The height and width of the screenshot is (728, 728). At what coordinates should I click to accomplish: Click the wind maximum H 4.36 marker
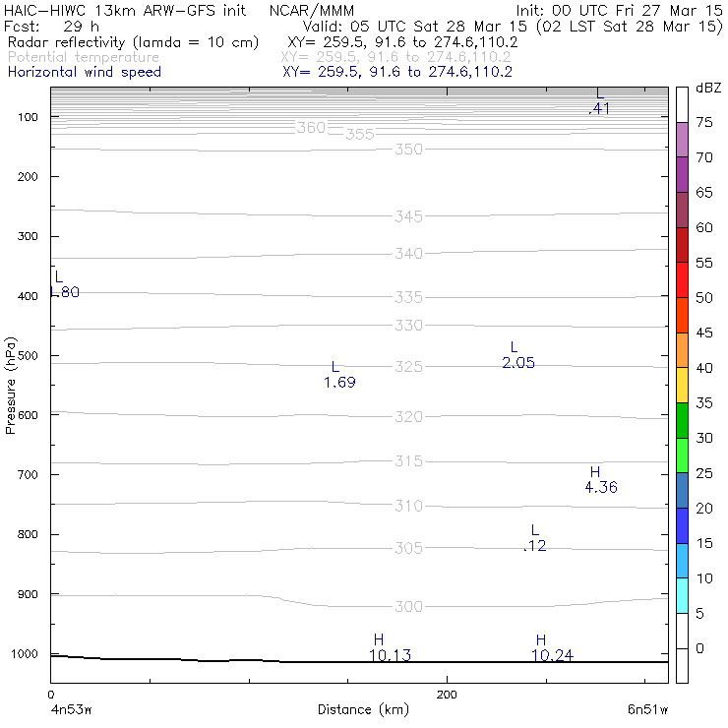(601, 480)
